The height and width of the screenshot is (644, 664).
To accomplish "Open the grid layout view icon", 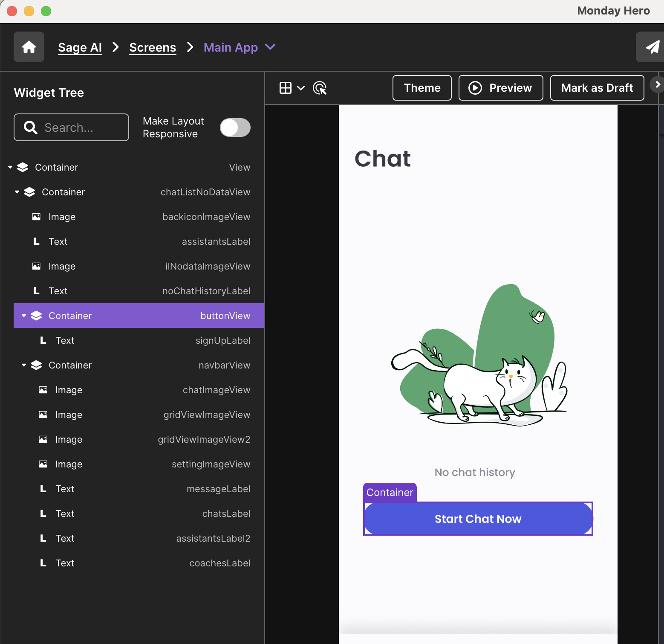I will click(286, 88).
